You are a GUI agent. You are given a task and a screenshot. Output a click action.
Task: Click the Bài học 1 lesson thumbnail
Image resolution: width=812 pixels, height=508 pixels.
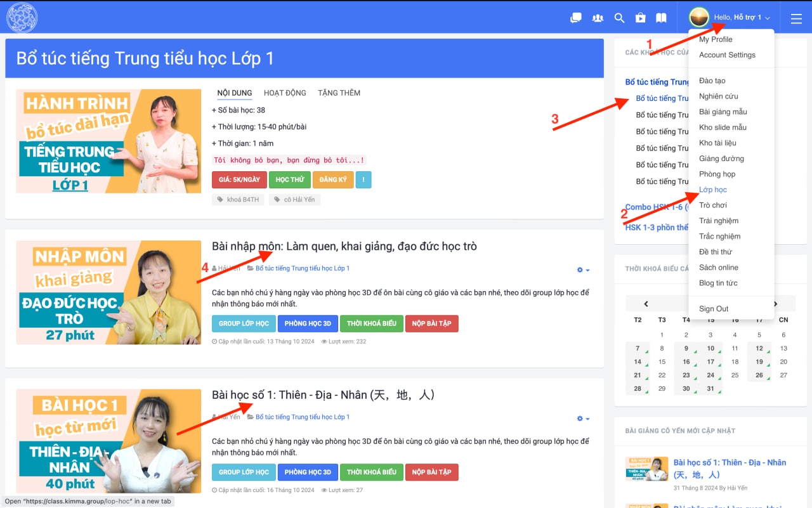click(108, 441)
